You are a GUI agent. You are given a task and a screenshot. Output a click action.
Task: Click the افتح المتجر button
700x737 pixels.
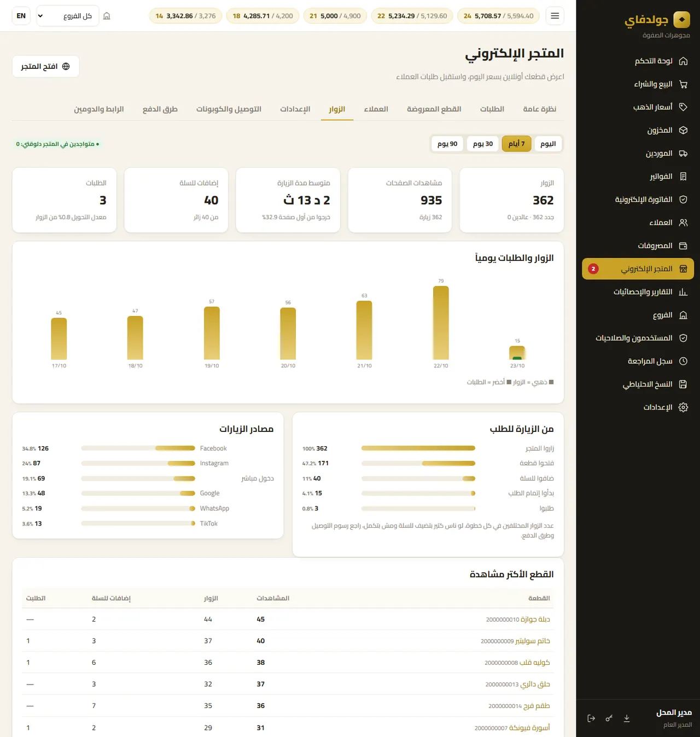(46, 66)
